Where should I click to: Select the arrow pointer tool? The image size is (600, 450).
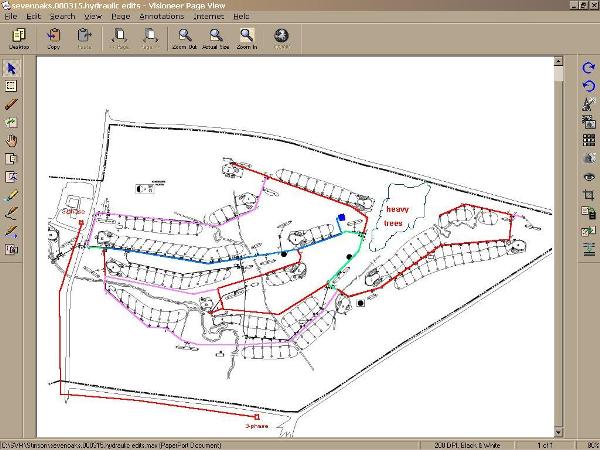click(12, 68)
